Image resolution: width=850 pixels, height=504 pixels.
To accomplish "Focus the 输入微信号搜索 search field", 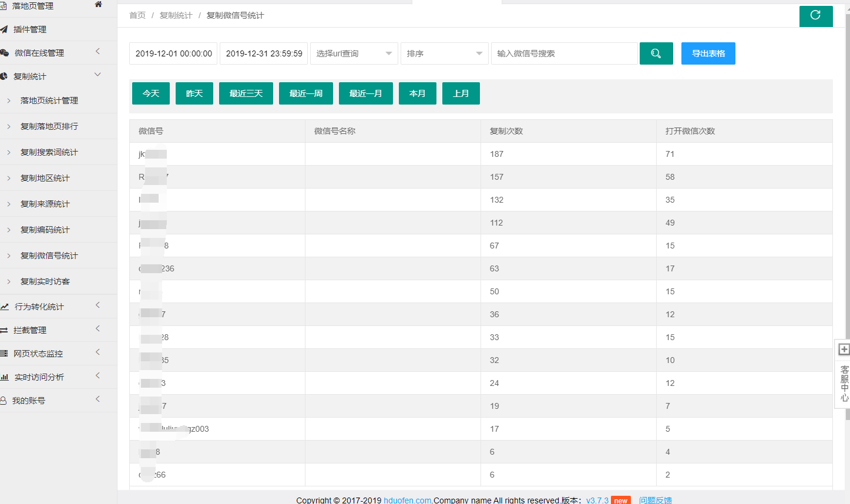I will [x=565, y=53].
